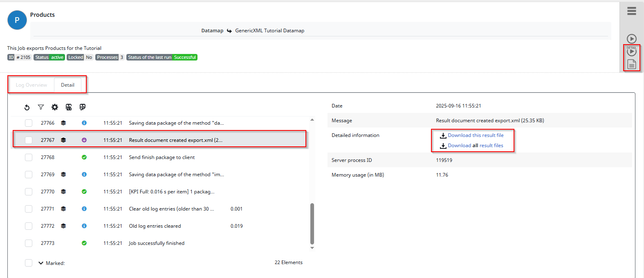Click the refresh log list icon
644x278 pixels.
click(x=27, y=108)
